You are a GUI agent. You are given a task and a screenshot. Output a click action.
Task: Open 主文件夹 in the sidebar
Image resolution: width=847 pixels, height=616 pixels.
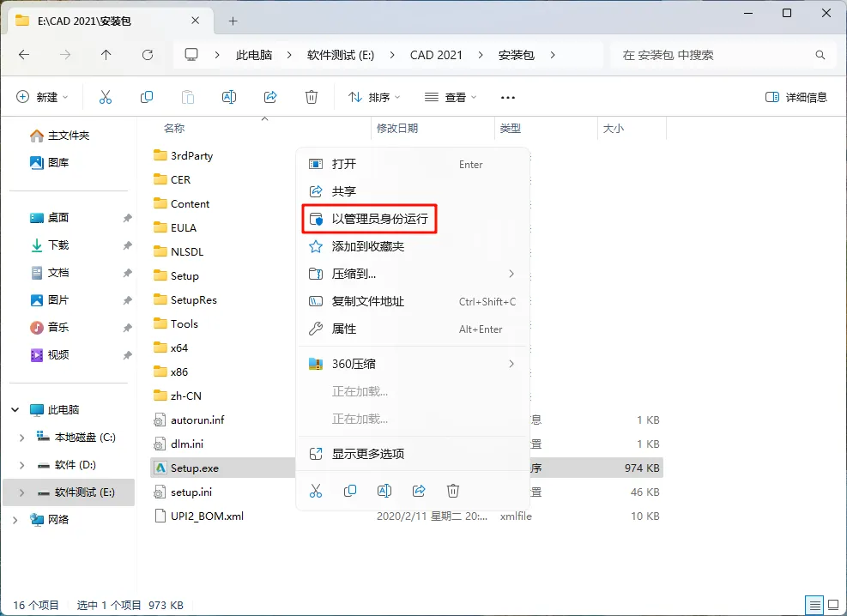[68, 136]
